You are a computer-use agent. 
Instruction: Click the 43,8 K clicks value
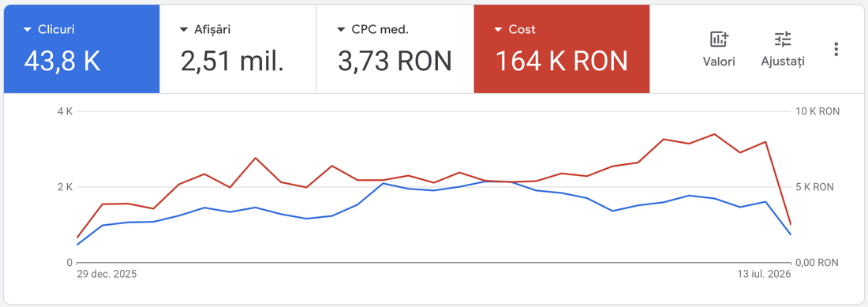[62, 61]
